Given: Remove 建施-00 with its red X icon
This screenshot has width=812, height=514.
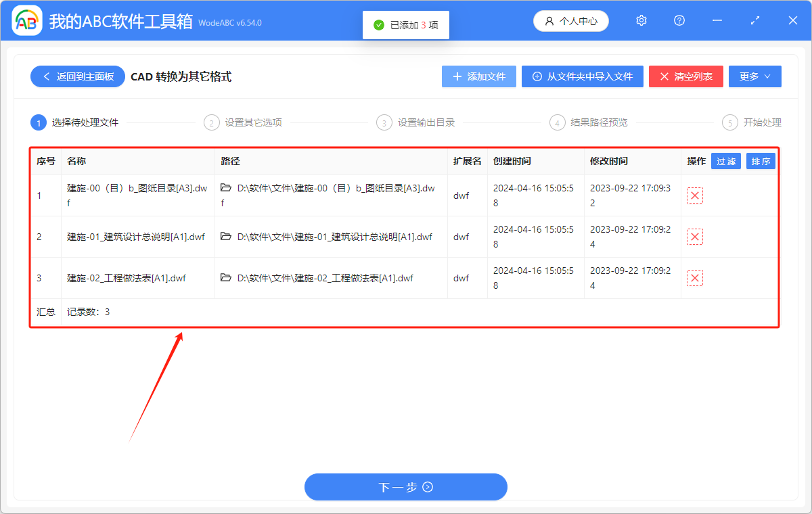Looking at the screenshot, I should point(695,195).
